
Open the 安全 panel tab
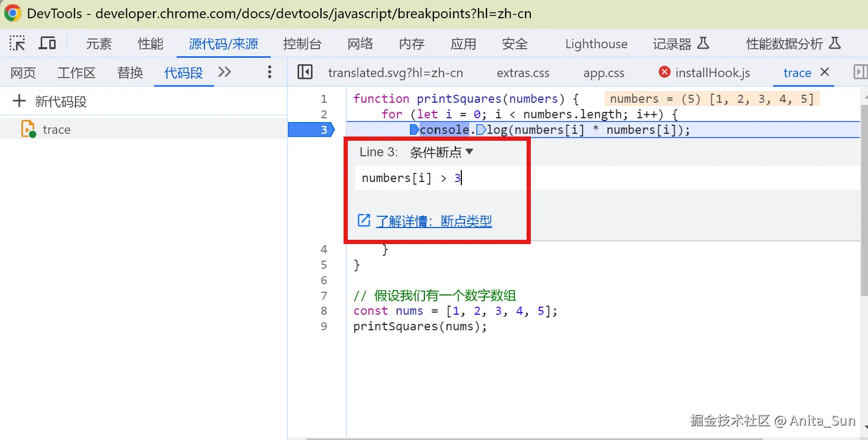click(515, 44)
